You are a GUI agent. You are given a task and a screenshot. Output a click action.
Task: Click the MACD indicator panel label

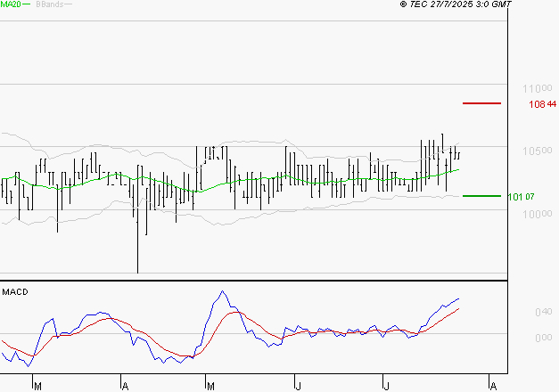[x=15, y=291]
